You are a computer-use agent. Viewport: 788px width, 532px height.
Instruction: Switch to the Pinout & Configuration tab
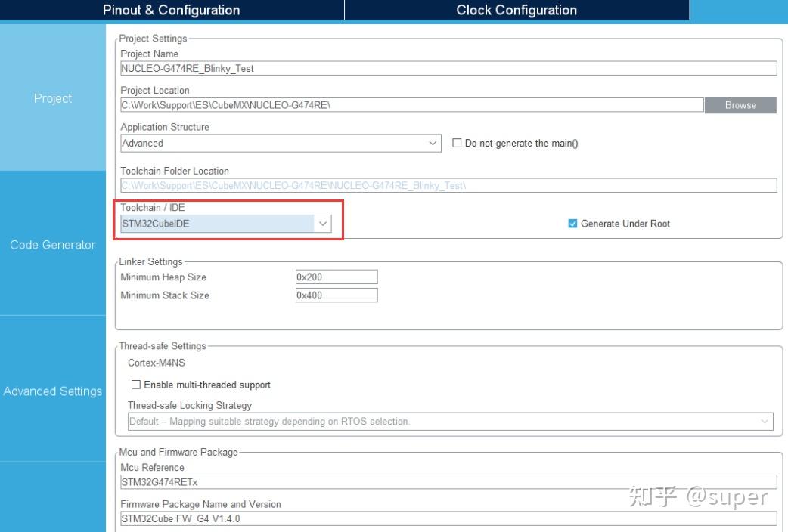[x=170, y=10]
